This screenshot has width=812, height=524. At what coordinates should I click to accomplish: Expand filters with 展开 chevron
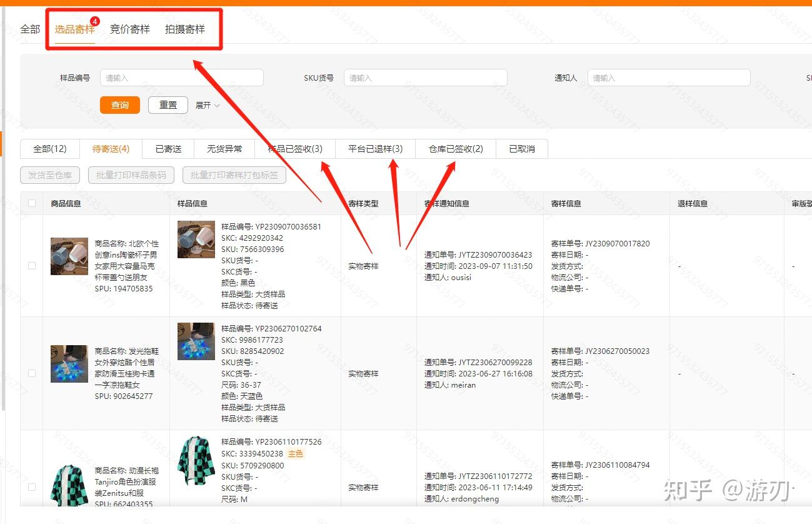(x=208, y=106)
